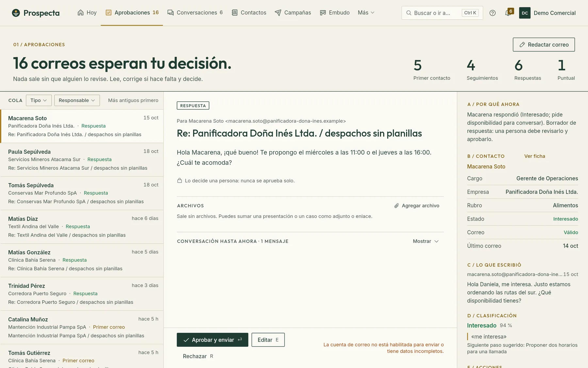Select Matías Díaz queue item

82,227
